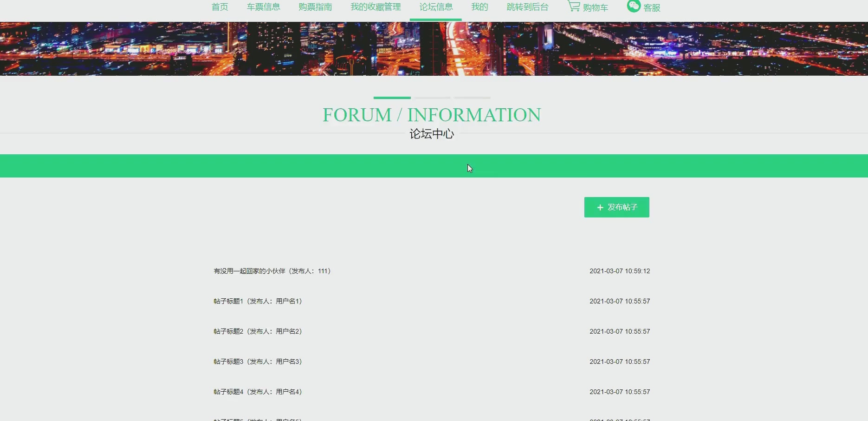The image size is (868, 421).
Task: Select 首页 in the navigation menu
Action: (220, 7)
